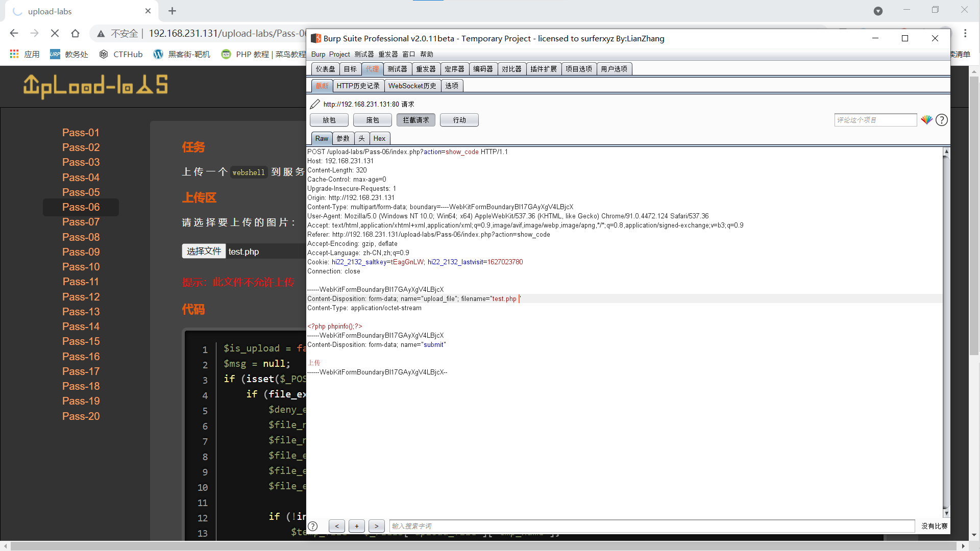Click the insecure site warning icon
980x551 pixels.
pyautogui.click(x=101, y=34)
